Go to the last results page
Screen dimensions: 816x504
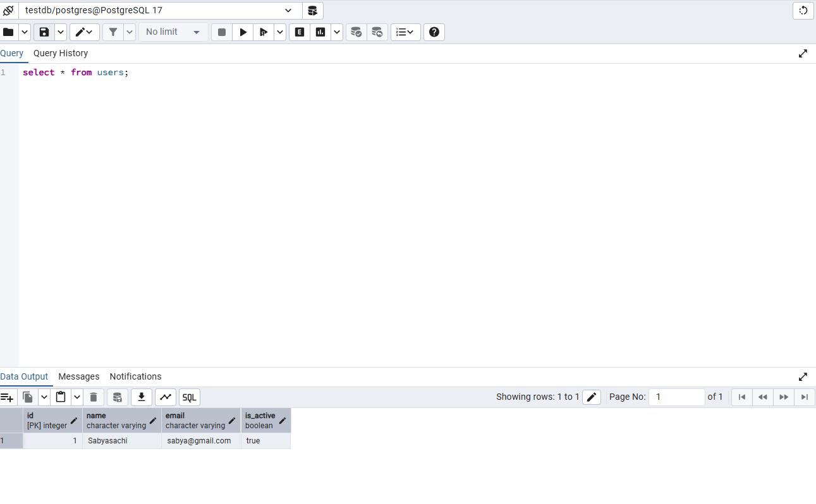[x=805, y=397]
